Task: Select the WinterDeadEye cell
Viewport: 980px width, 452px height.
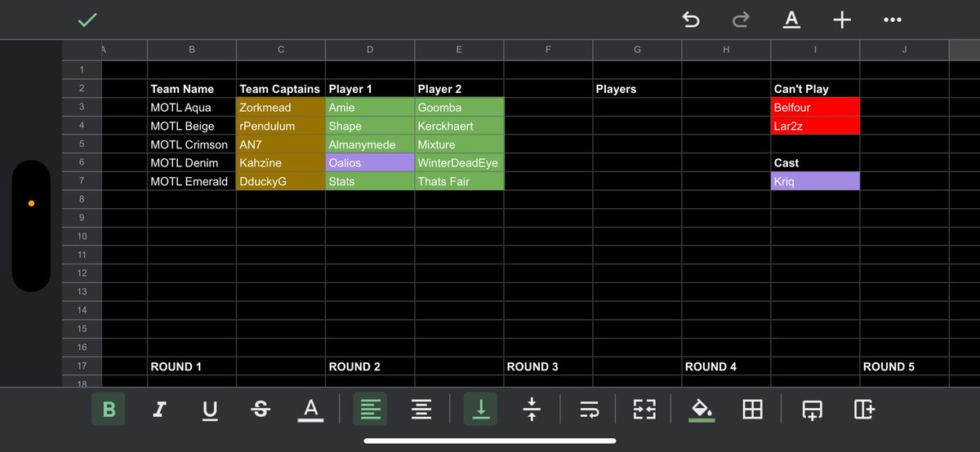Action: tap(459, 163)
